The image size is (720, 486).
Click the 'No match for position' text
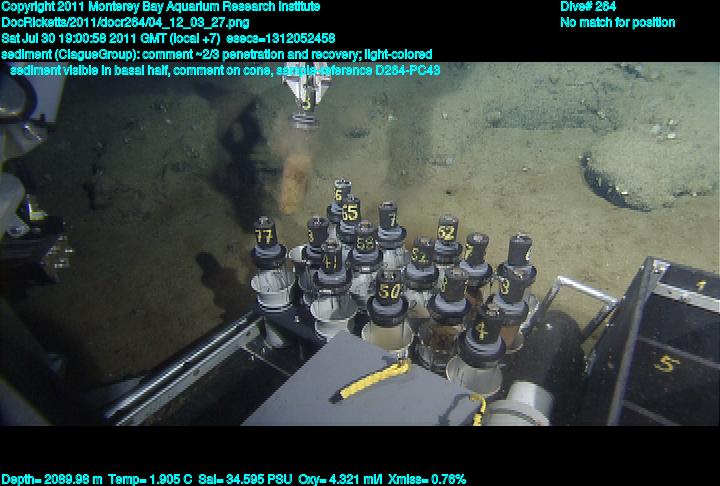618,23
